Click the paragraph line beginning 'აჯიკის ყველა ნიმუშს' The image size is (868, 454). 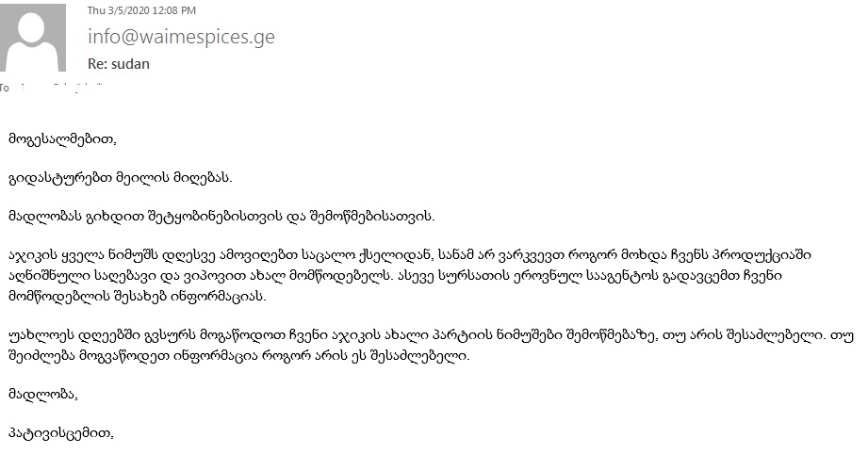[410, 255]
